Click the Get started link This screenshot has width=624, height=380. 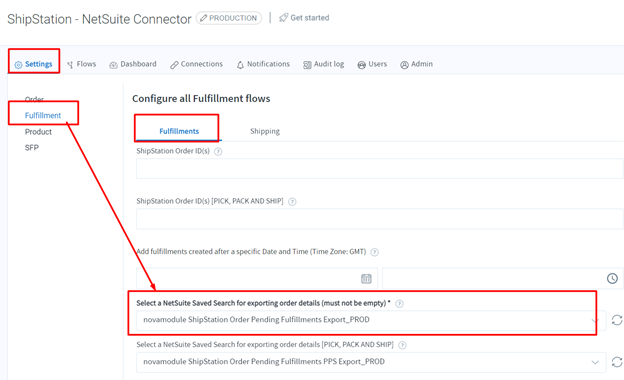pyautogui.click(x=304, y=18)
